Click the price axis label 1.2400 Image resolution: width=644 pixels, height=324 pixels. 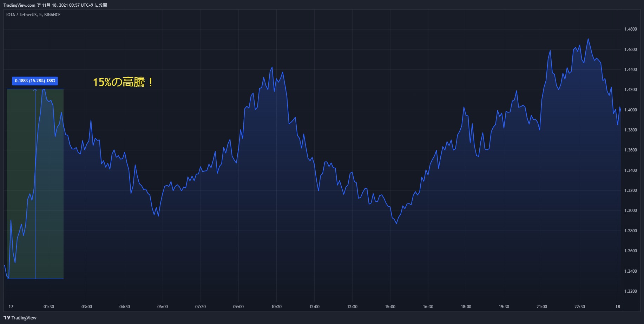coord(631,271)
